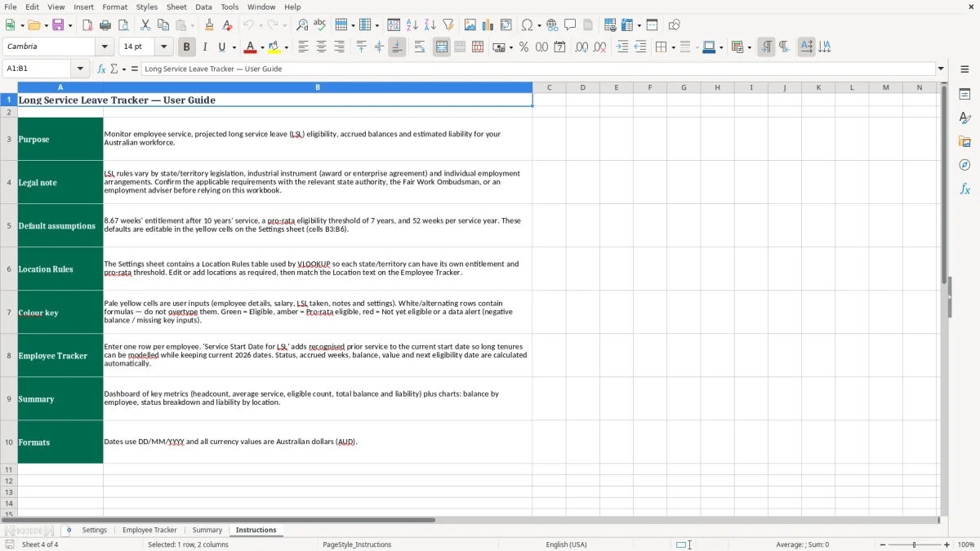Insert Image icon
Viewport: 980px width, 551px height.
pos(470,25)
